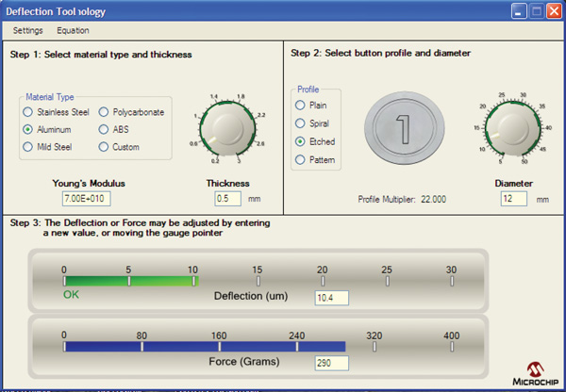566x392 pixels.
Task: Choose the Spiral profile option
Action: 300,122
